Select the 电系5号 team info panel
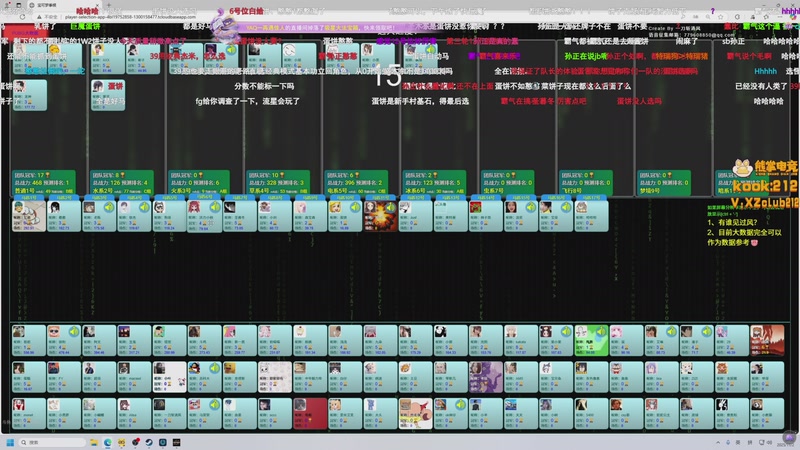The height and width of the screenshot is (450, 800). [356, 183]
